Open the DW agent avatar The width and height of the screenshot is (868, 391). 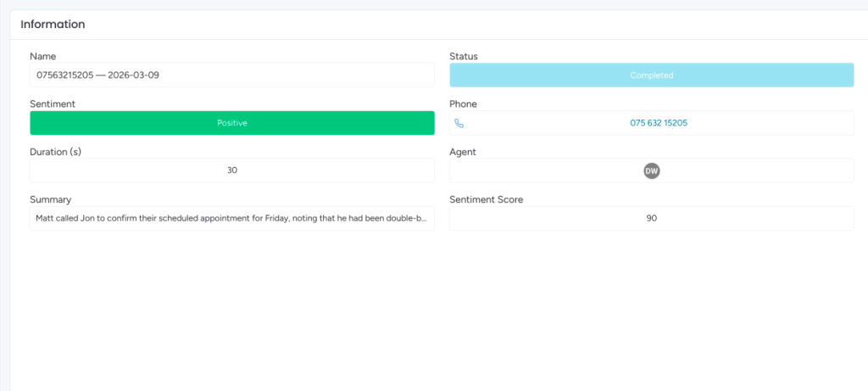point(652,170)
